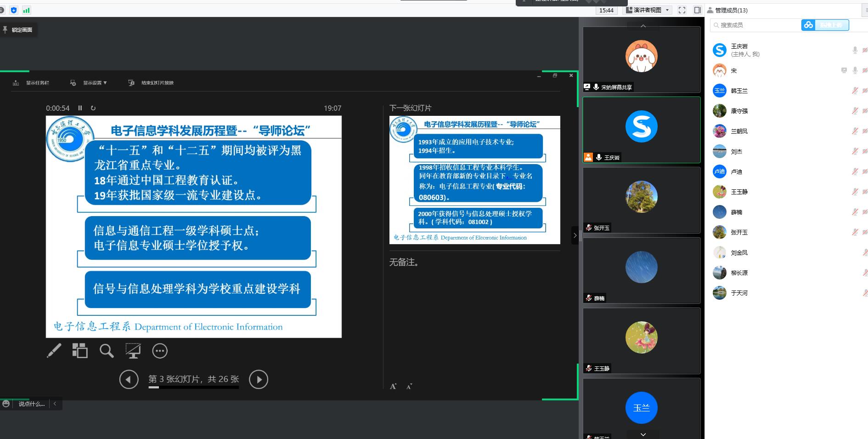Expand the 显示设置 dropdown menu
Image resolution: width=868 pixels, height=439 pixels.
click(x=89, y=83)
